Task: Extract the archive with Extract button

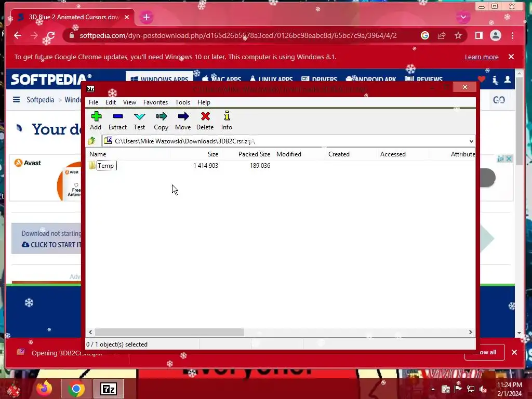Action: point(118,121)
